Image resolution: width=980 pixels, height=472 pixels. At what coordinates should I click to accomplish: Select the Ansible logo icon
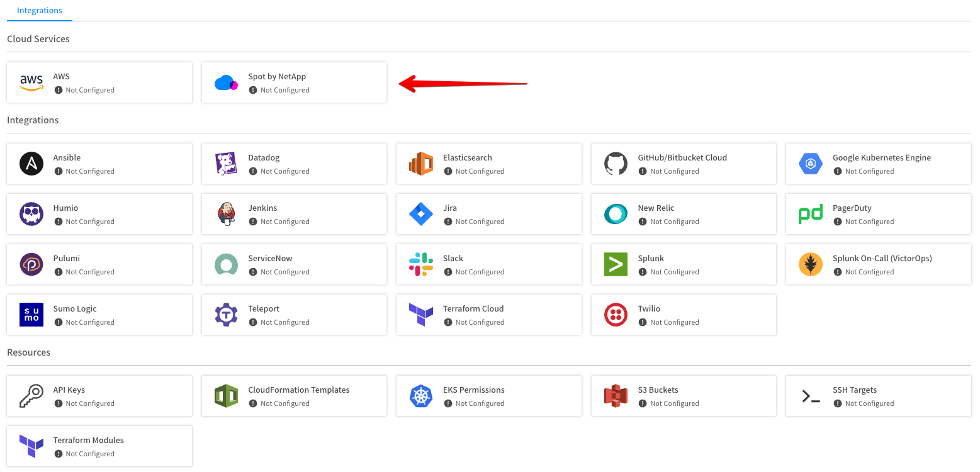31,164
